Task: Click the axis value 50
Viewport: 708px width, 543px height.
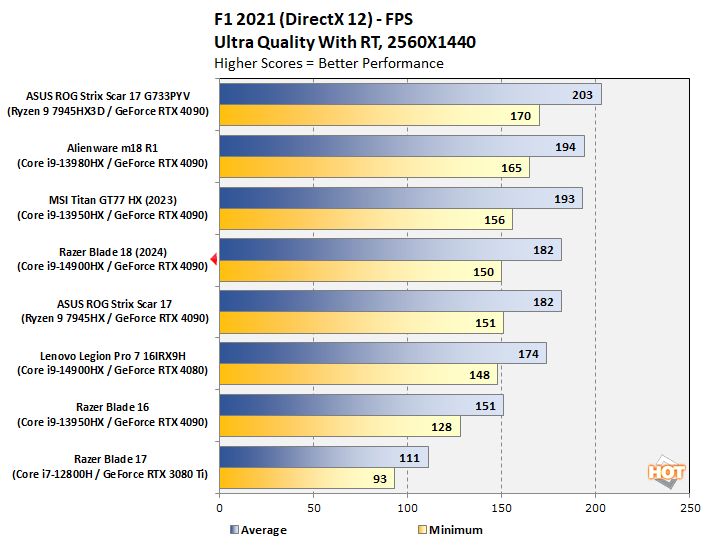Action: coord(314,508)
